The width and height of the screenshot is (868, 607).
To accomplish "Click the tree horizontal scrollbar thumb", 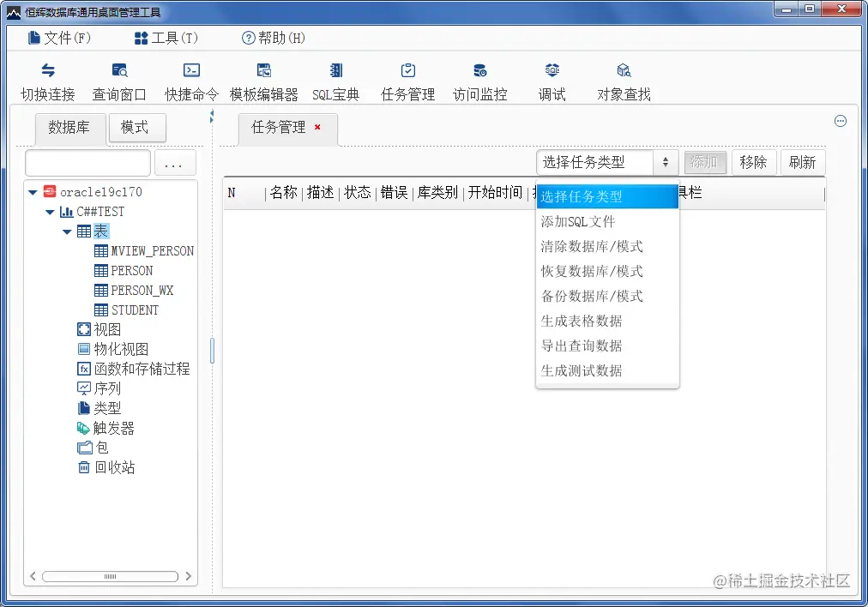I will (110, 577).
